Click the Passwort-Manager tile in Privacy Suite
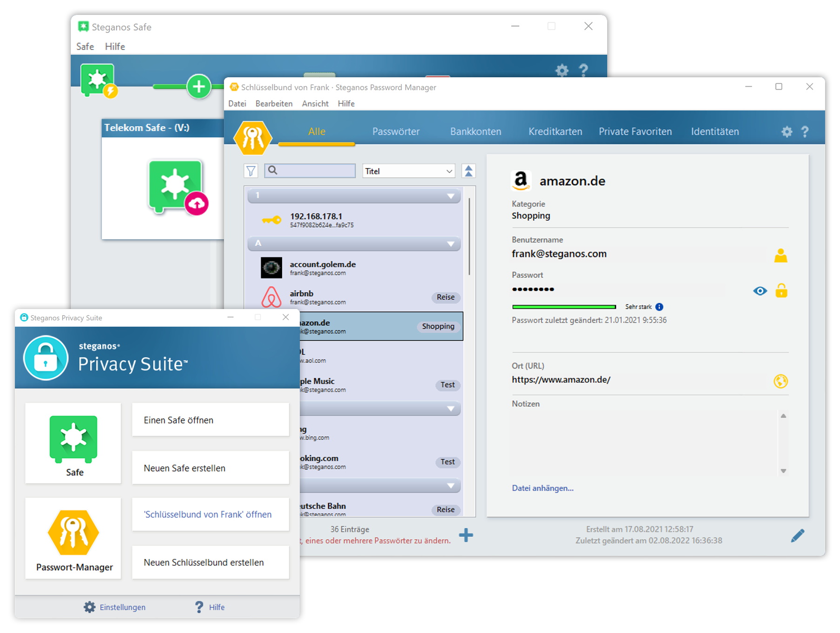 (x=73, y=538)
